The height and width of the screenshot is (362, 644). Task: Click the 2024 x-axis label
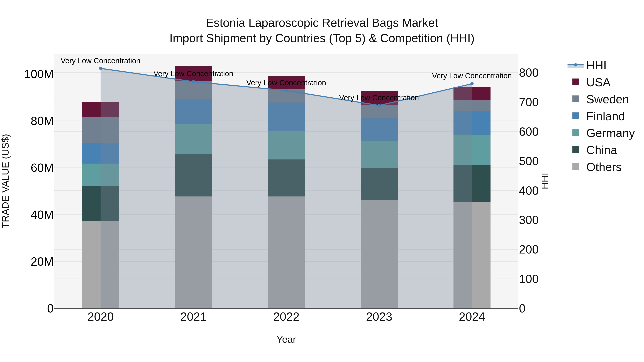[472, 317]
